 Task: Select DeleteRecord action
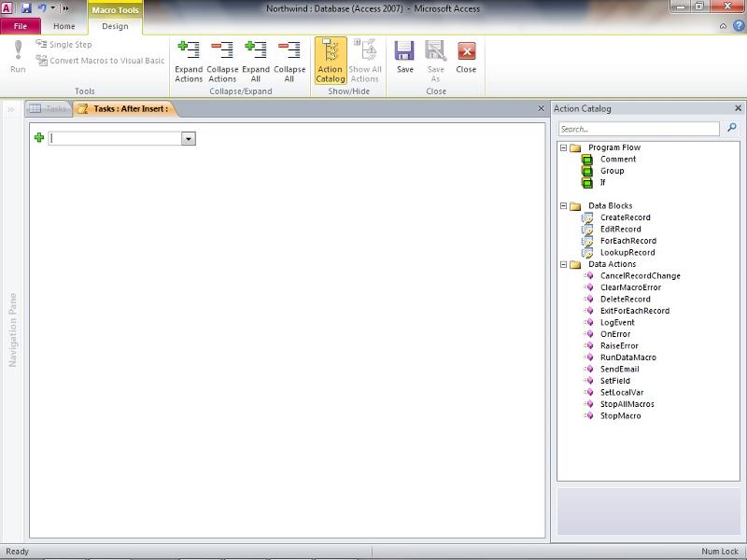625,299
